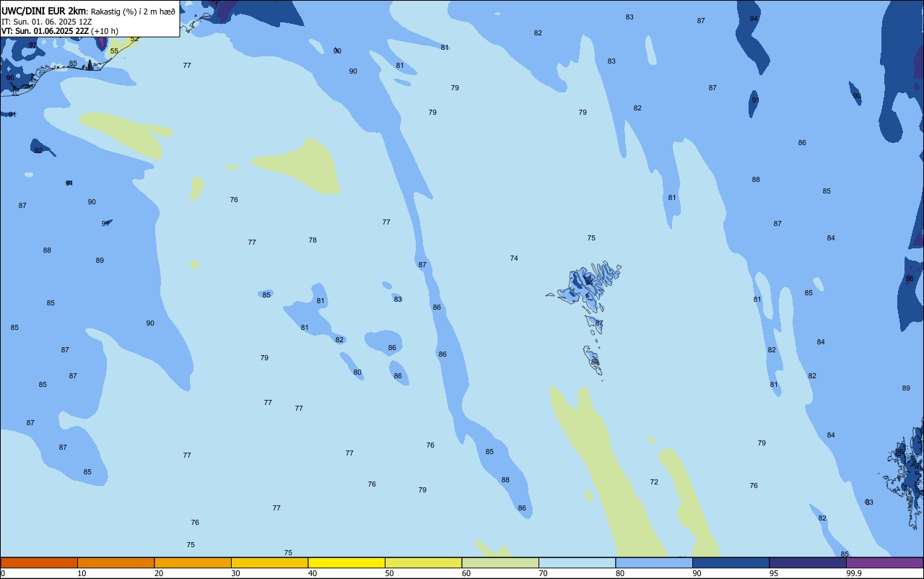Click the 10–20 orange legend swatch
This screenshot has height=579, width=924.
click(x=115, y=562)
